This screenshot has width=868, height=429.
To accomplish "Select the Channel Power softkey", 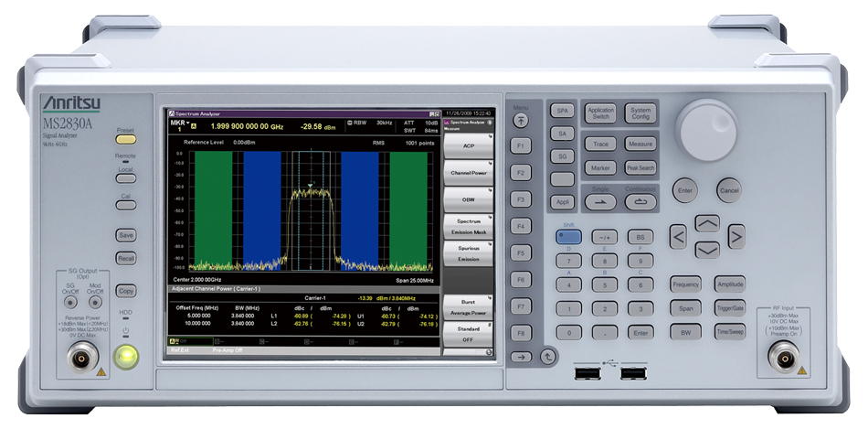I will coord(468,172).
